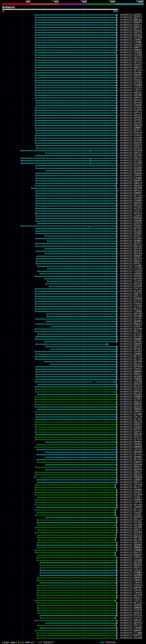The height and width of the screenshot is (644, 146).
Task: Select the label UniRef100_Q37174
Action: (131, 301)
